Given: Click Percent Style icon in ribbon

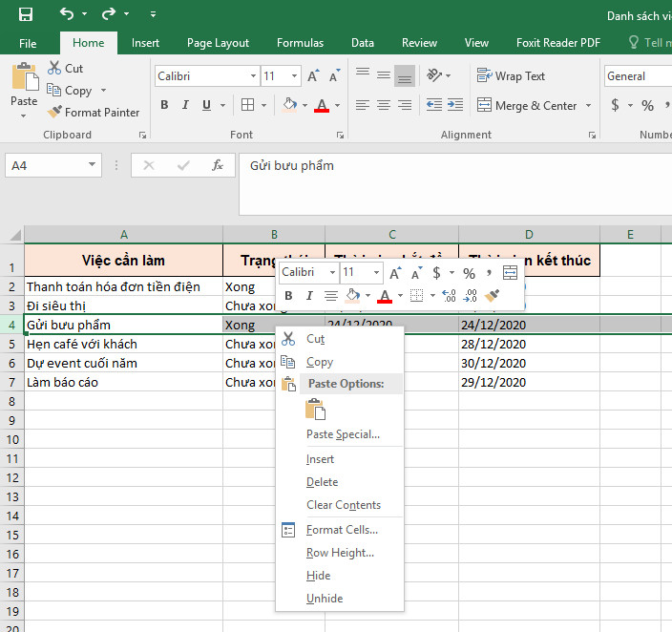Looking at the screenshot, I should click(647, 105).
